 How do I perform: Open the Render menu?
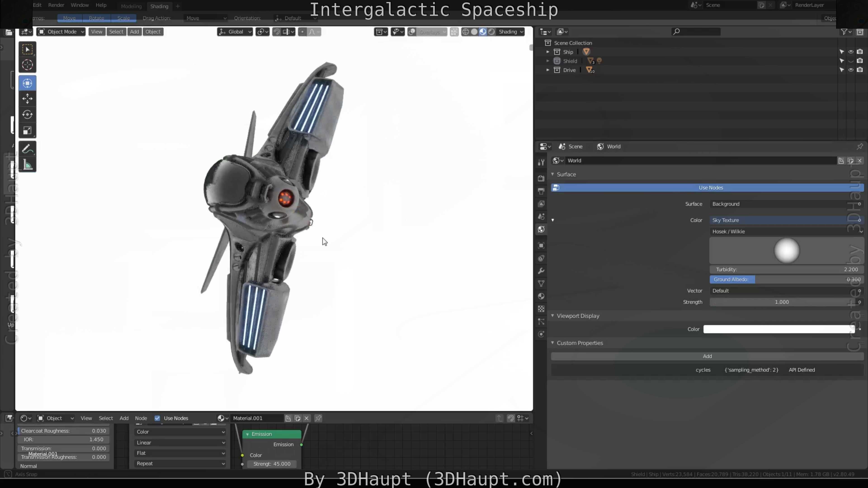click(x=56, y=5)
